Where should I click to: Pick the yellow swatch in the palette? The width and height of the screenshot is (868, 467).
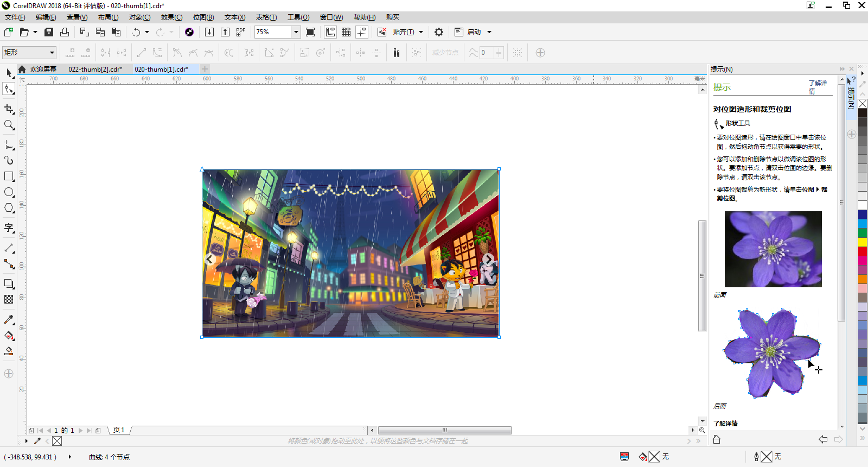(x=863, y=242)
